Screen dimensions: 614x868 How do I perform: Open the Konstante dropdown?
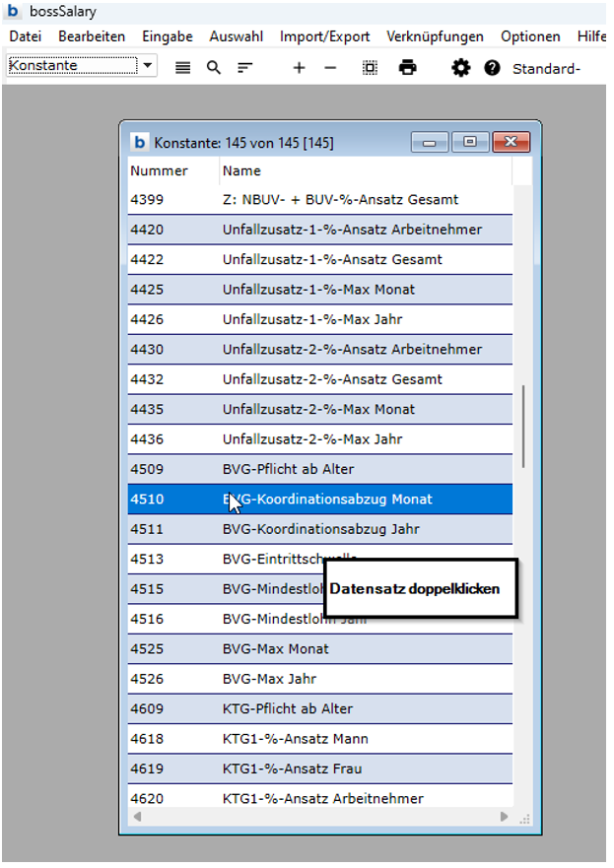tap(148, 66)
